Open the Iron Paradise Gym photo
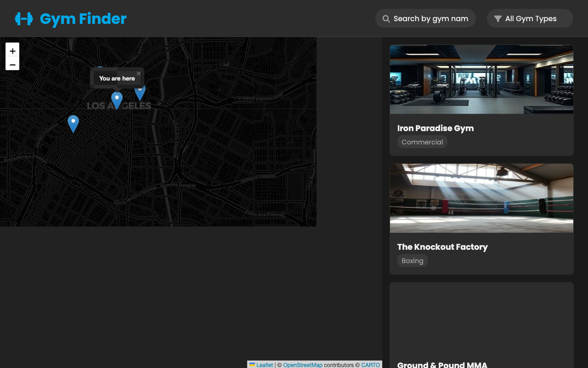The image size is (588, 368). pos(481,79)
